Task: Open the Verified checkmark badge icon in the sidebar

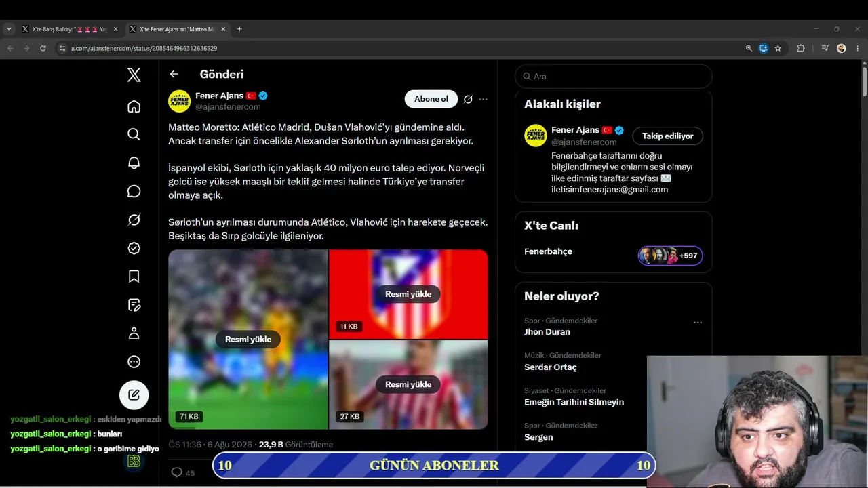Action: pos(134,248)
